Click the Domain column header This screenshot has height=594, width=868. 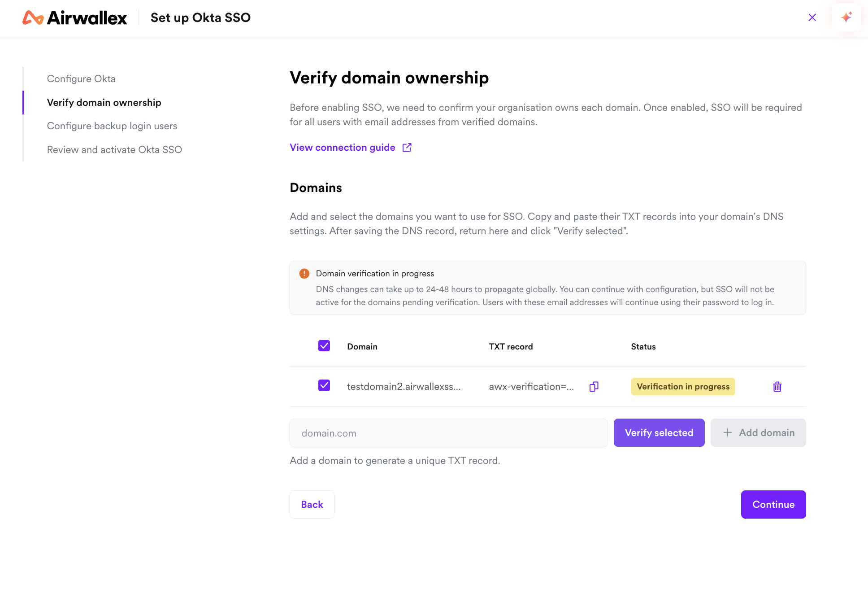pos(362,347)
